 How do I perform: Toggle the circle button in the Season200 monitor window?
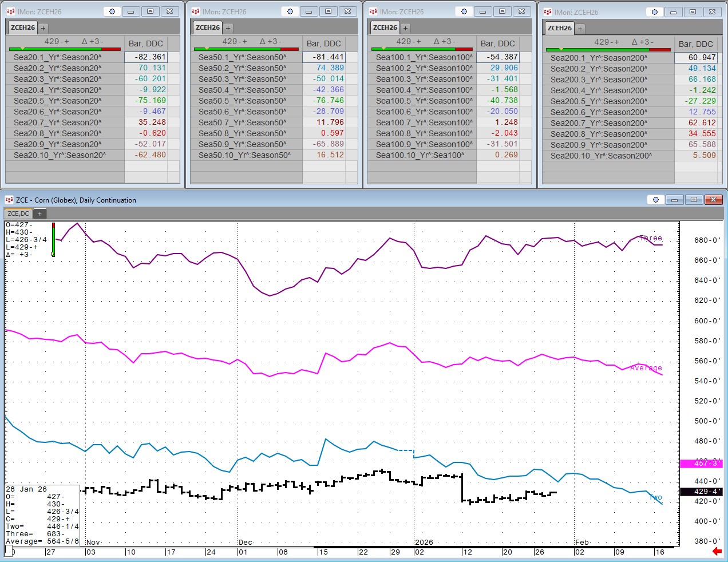(x=654, y=12)
